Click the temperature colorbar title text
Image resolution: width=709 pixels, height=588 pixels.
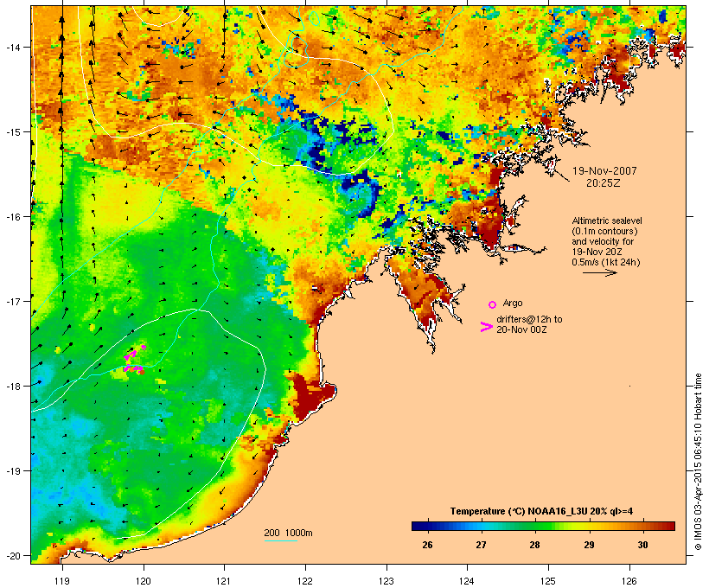(541, 511)
